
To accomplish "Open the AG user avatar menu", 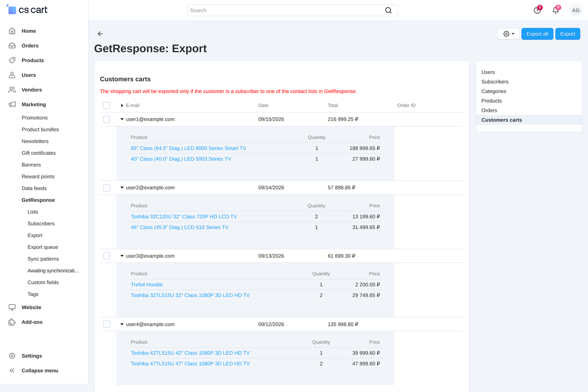I will click(x=576, y=10).
